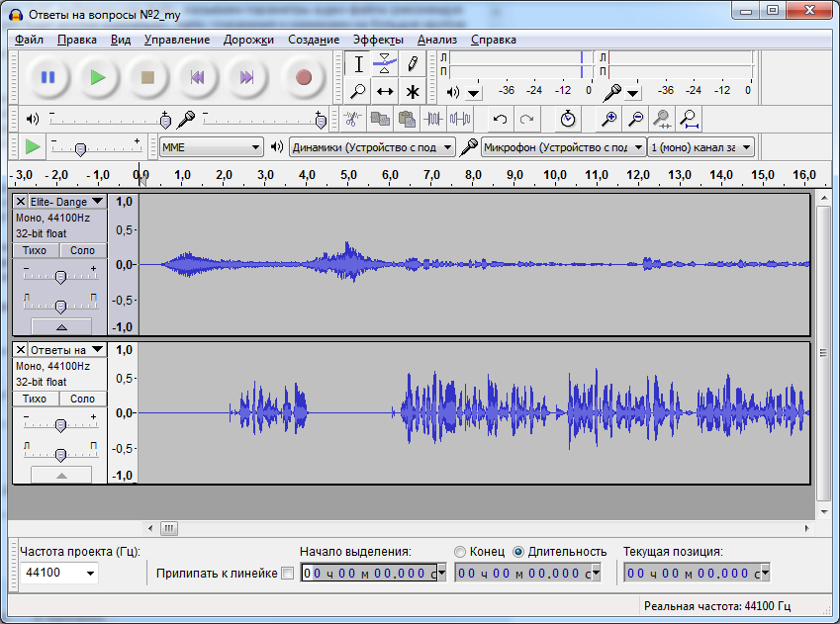The height and width of the screenshot is (624, 840).
Task: Click the Stop playback button
Action: pyautogui.click(x=147, y=77)
